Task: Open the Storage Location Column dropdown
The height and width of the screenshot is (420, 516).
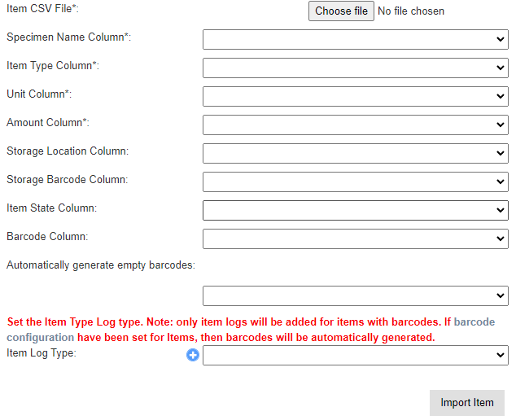Action: pyautogui.click(x=355, y=153)
